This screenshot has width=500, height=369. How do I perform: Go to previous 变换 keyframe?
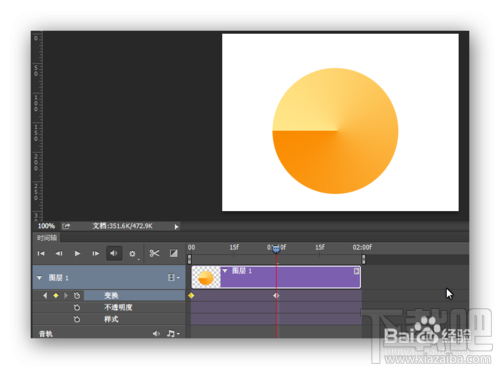[45, 295]
